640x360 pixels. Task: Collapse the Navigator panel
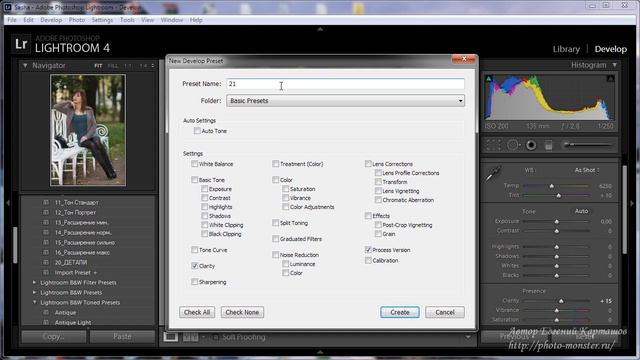click(x=25, y=65)
